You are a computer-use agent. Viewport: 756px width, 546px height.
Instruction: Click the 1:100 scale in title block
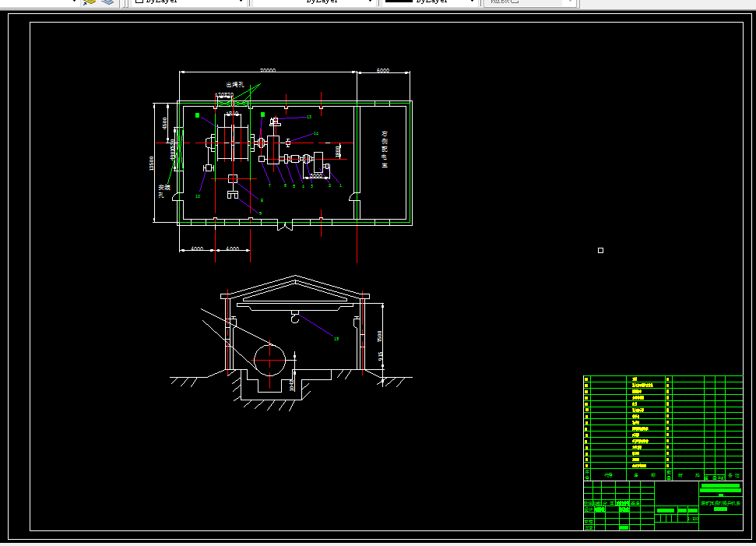pyautogui.click(x=693, y=519)
